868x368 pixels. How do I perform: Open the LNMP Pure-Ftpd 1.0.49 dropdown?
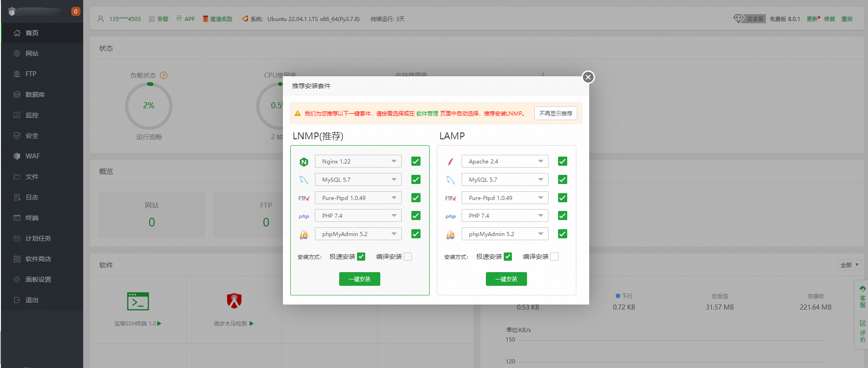358,198
